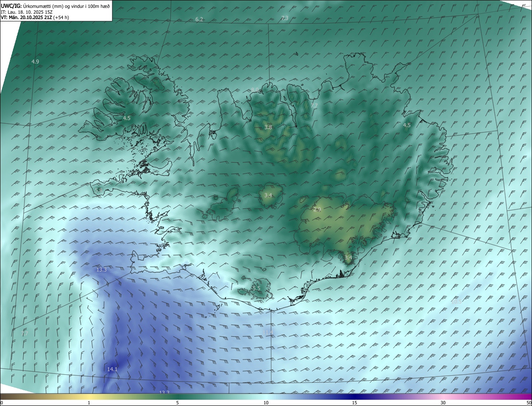Click the 10 tick on the color scale
Image resolution: width=532 pixels, height=406 pixels.
266,403
